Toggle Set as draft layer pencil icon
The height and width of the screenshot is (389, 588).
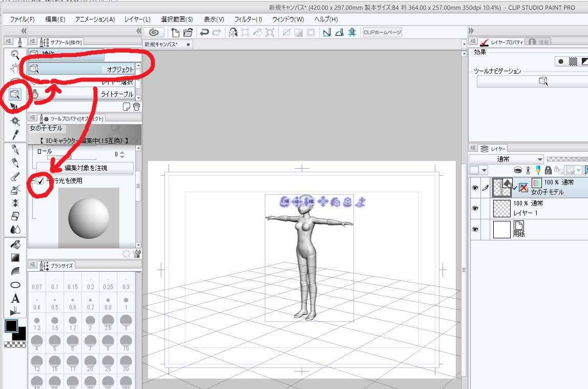point(538,170)
